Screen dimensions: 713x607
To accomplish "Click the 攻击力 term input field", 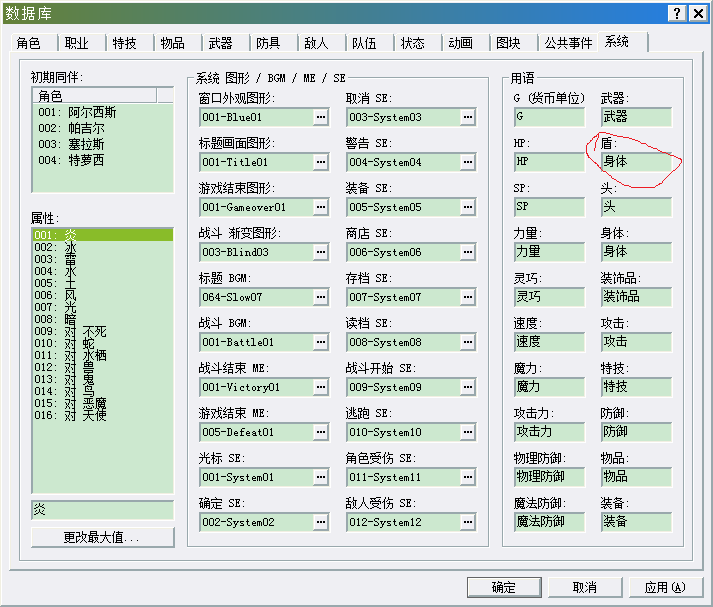I will pyautogui.click(x=549, y=432).
